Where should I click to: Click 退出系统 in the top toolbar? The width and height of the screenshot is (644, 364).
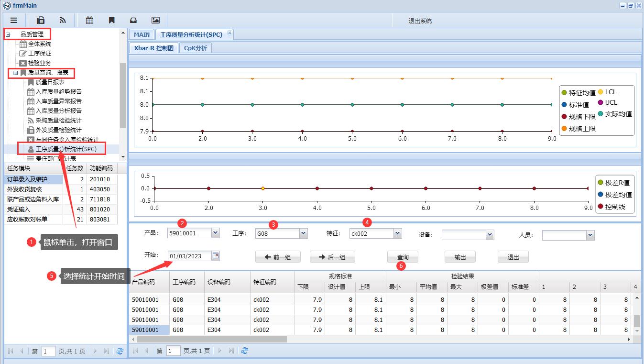420,21
